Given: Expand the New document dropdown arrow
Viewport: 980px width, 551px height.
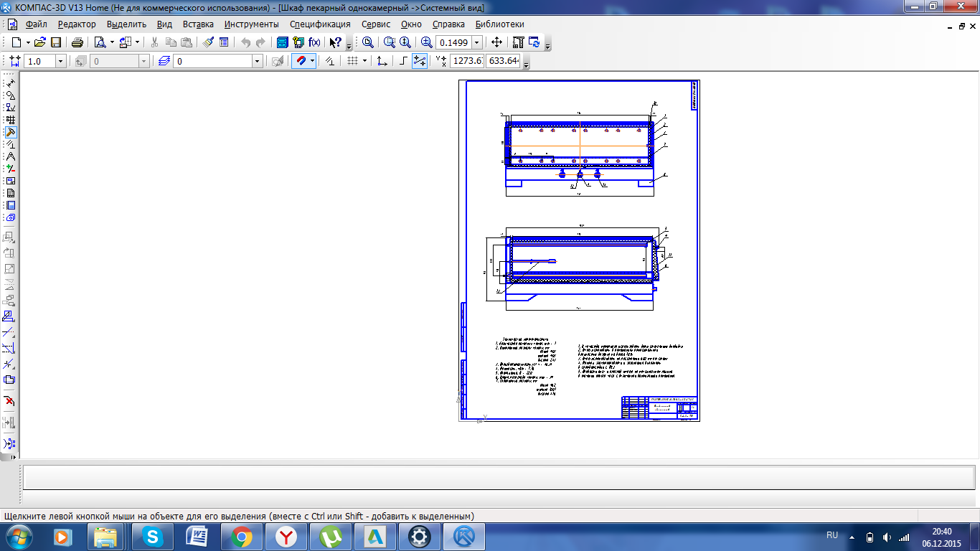Looking at the screenshot, I should point(28,42).
